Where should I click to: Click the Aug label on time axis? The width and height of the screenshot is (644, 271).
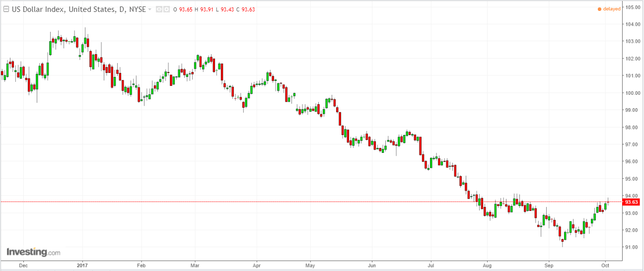pyautogui.click(x=487, y=266)
